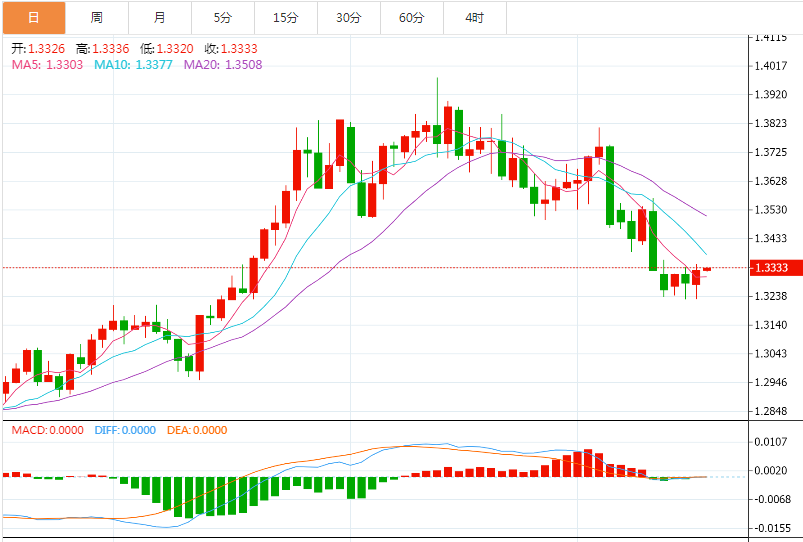
Task: Open the 60分 timeframe tab
Action: [412, 18]
